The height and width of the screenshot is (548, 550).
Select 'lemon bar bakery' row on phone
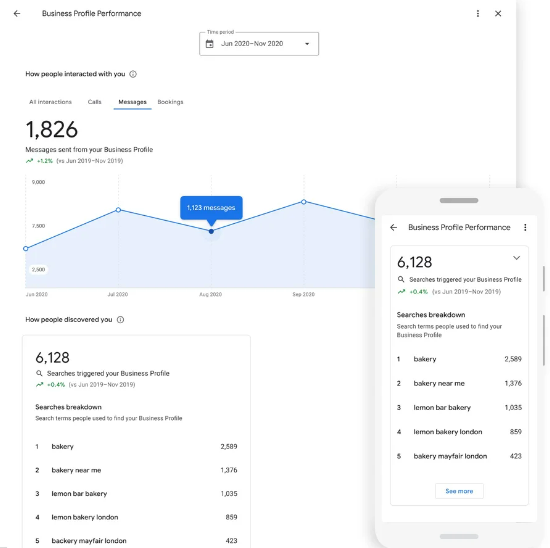[x=459, y=407]
